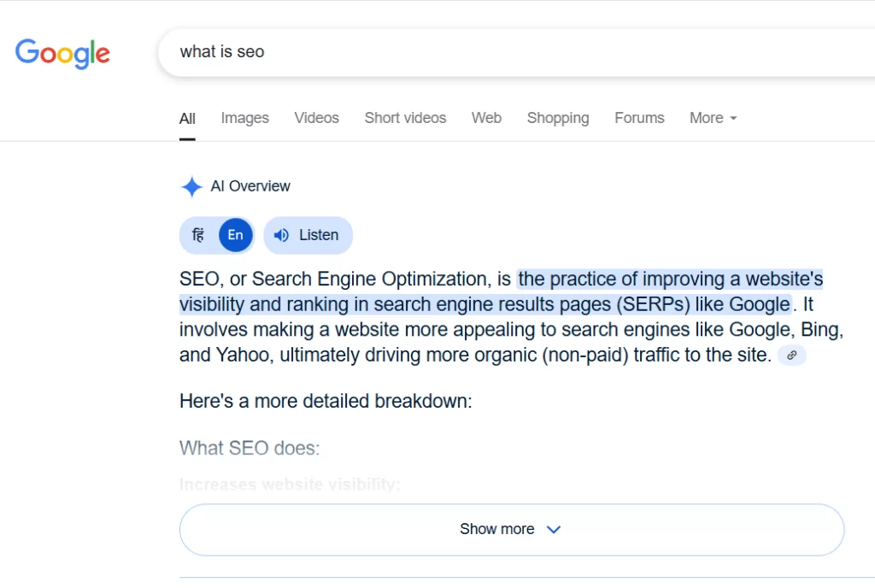Select the En language toggle

pos(236,235)
